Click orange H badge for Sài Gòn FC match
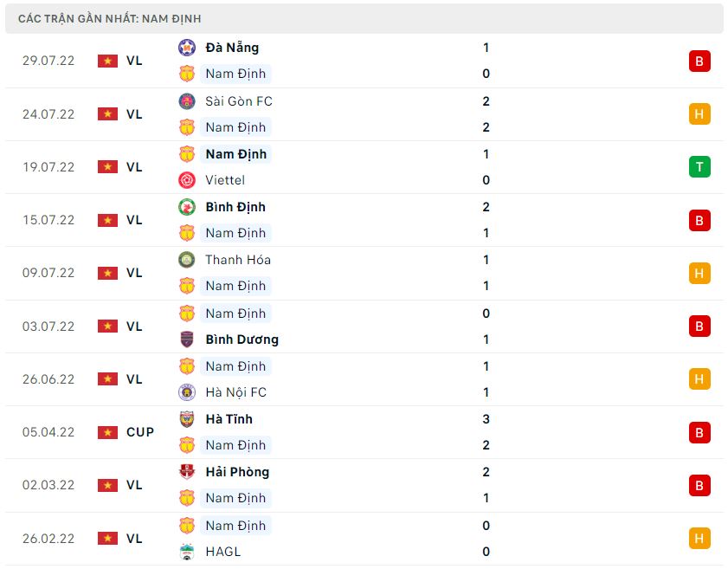Image resolution: width=728 pixels, height=569 pixels. click(x=699, y=114)
